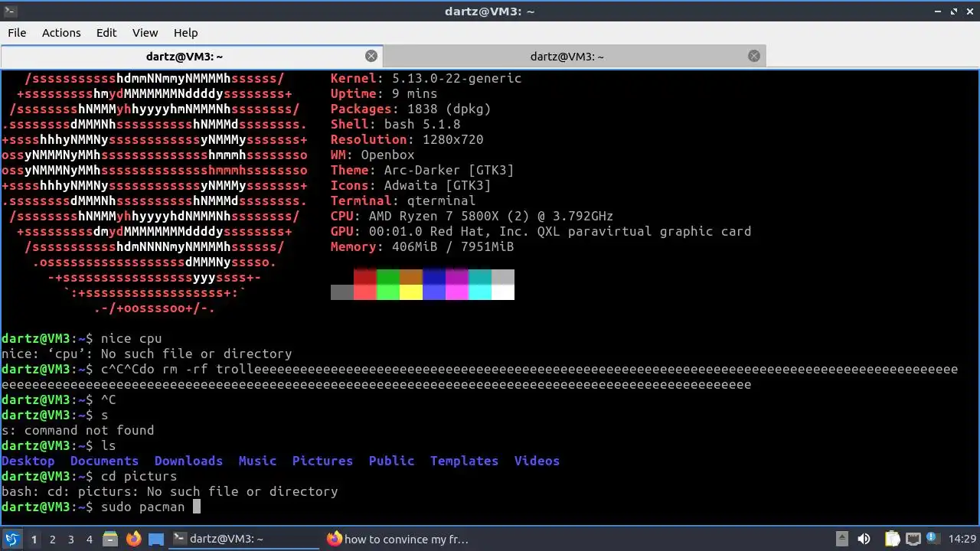This screenshot has width=980, height=551.
Task: Open the update notifier tray icon
Action: click(935, 539)
